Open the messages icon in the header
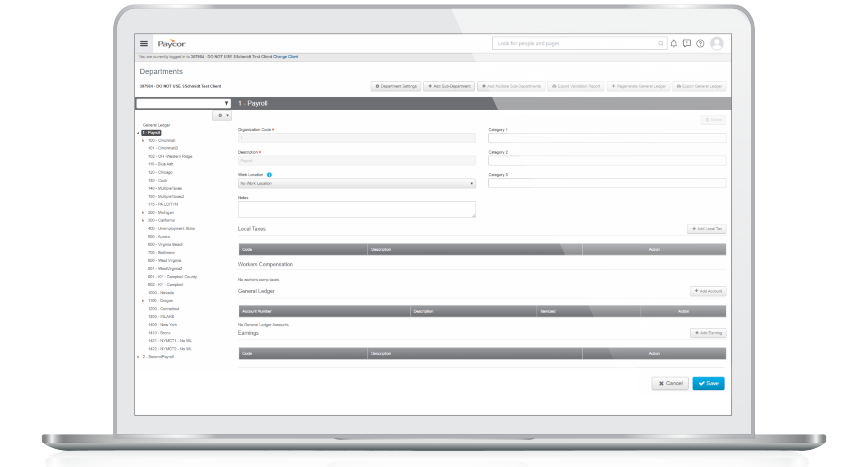The width and height of the screenshot is (868, 467). click(x=687, y=43)
